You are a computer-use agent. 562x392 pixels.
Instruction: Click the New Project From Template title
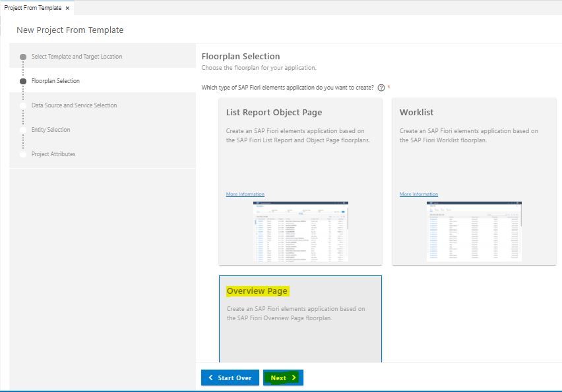pos(70,30)
